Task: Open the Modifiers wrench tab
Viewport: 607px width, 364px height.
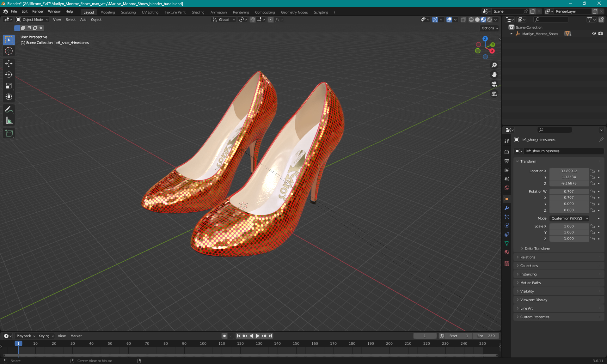Action: (x=507, y=208)
